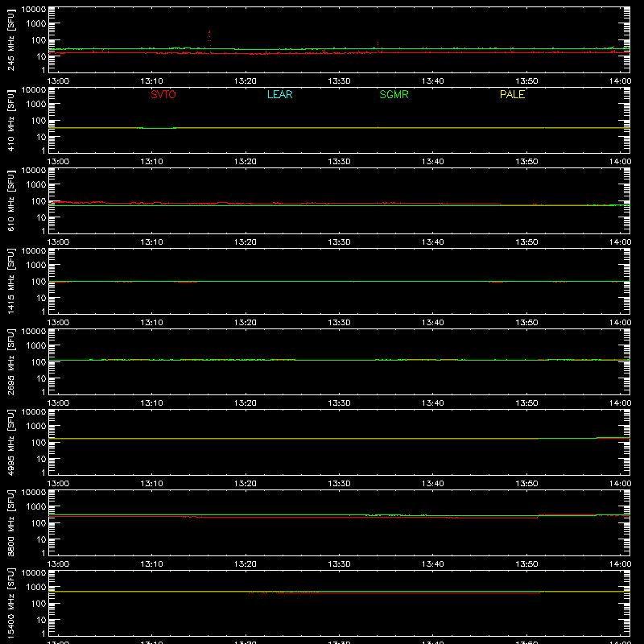
Task: Click the 14:00 time label under the 2695 MHz plot
Action: click(x=620, y=403)
